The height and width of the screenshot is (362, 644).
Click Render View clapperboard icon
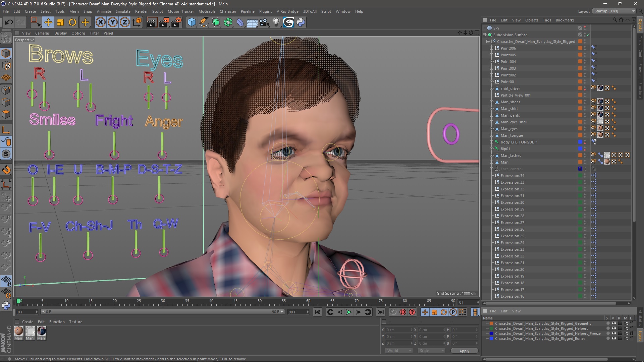[152, 22]
